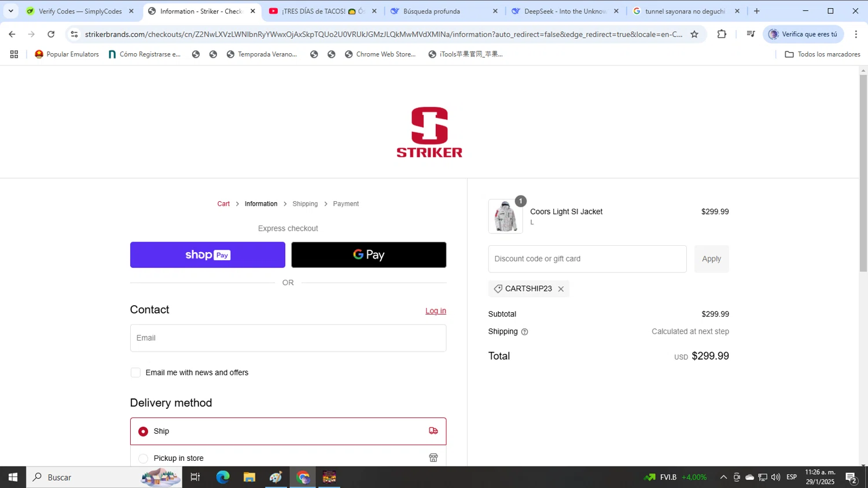The width and height of the screenshot is (868, 488).
Task: Switch to Búsqueda profunda tab
Action: (444, 11)
